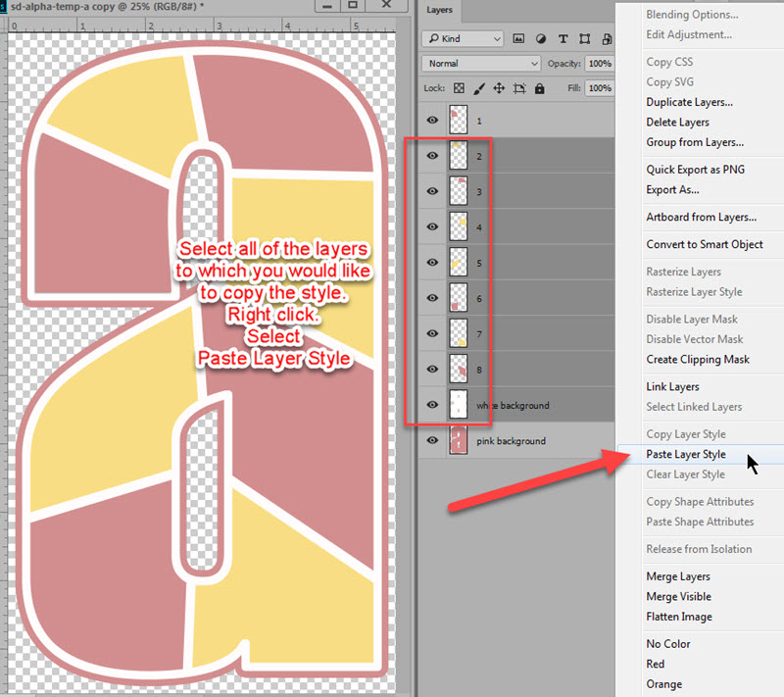784x697 pixels.
Task: Click prevent artboard auto-nesting lock icon
Action: [x=519, y=88]
